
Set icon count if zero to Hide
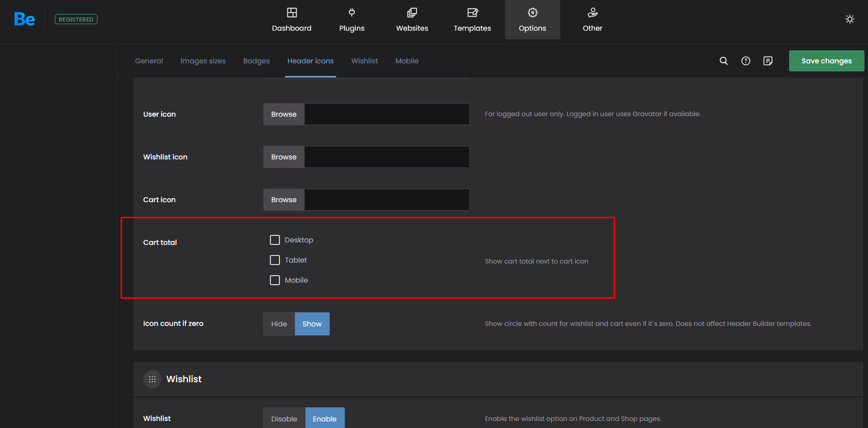pyautogui.click(x=279, y=324)
